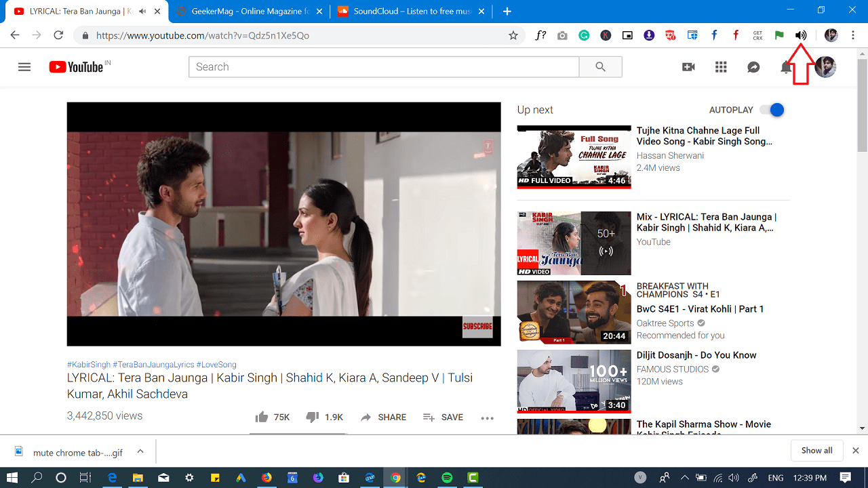Screen dimensions: 868x488
Task: Expand the downloaded gif file options chevron
Action: [x=140, y=451]
